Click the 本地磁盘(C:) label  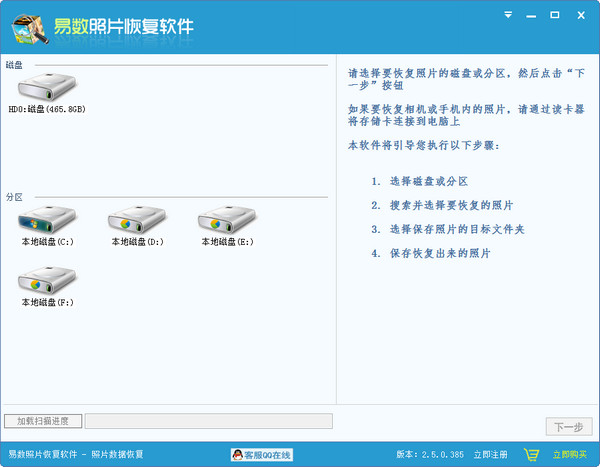(47, 242)
